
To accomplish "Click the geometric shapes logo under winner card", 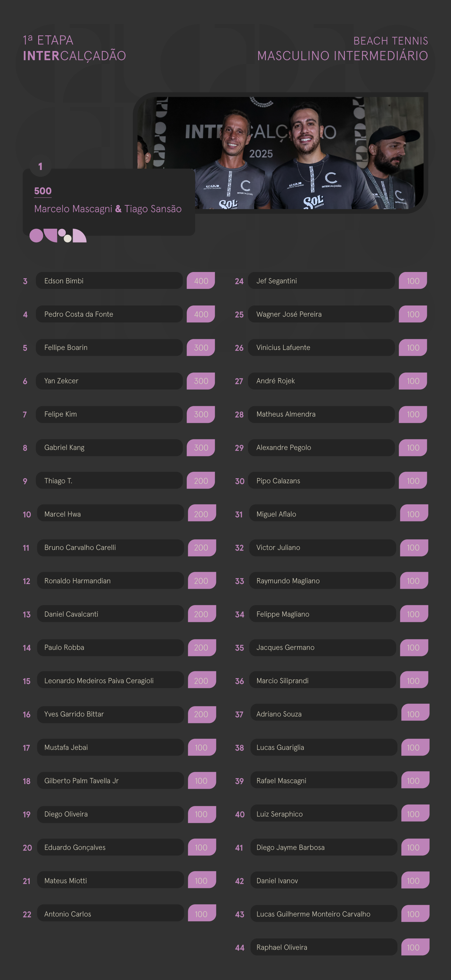I will (58, 235).
